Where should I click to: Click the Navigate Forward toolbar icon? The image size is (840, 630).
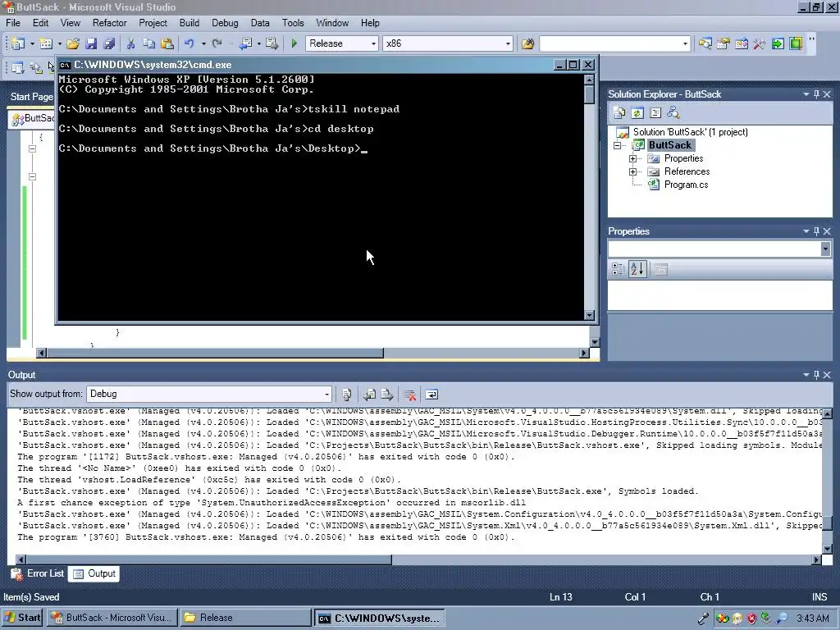272,43
